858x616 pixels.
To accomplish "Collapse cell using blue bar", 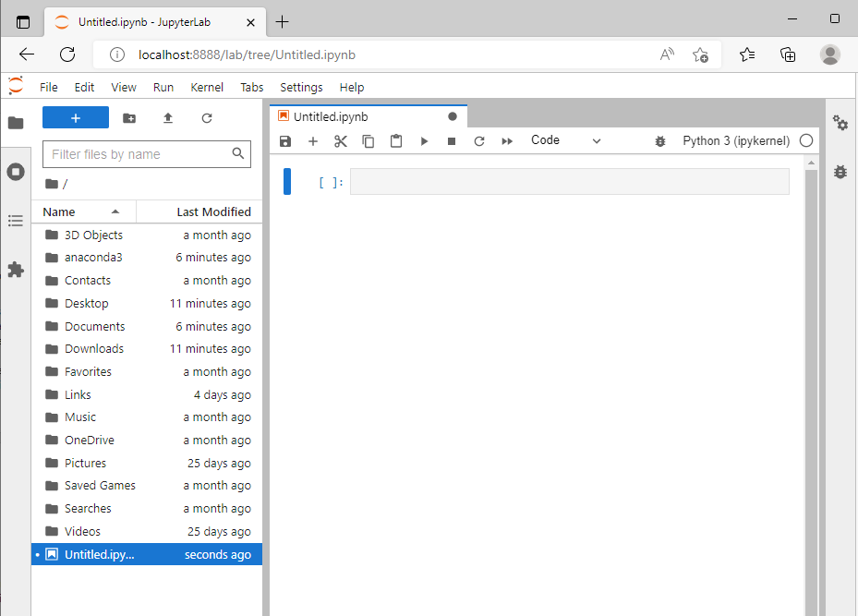I will pyautogui.click(x=286, y=182).
